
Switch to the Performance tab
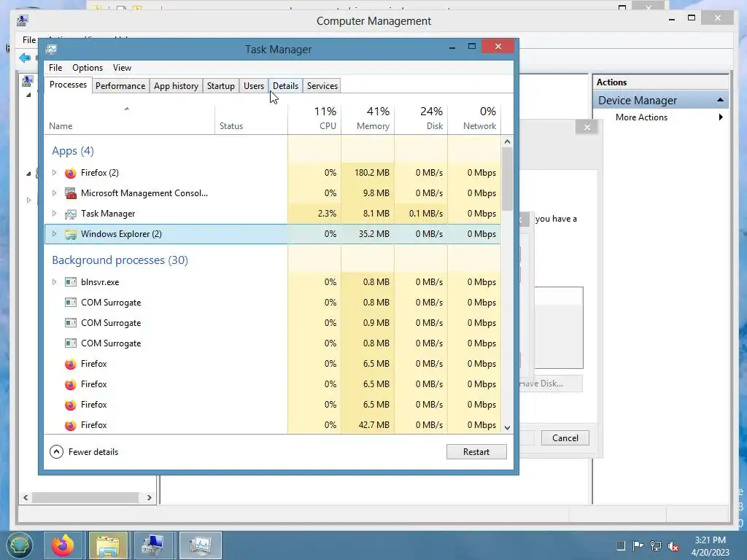tap(120, 86)
